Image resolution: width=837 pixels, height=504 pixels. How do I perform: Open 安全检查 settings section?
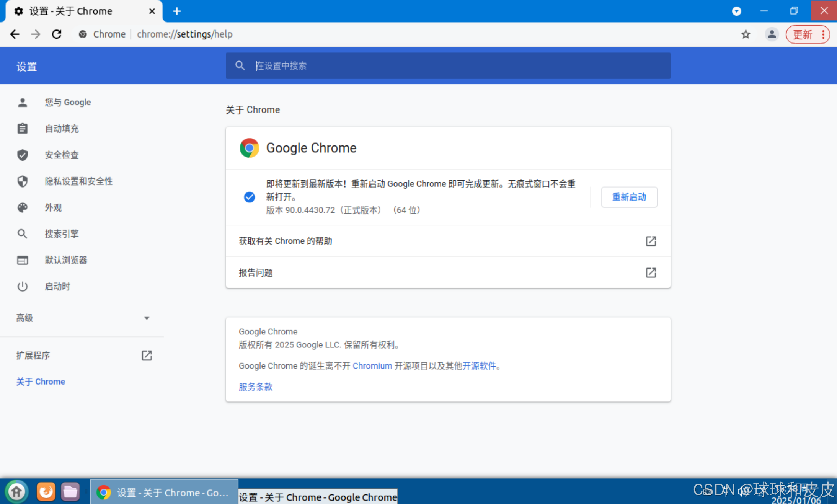point(62,155)
